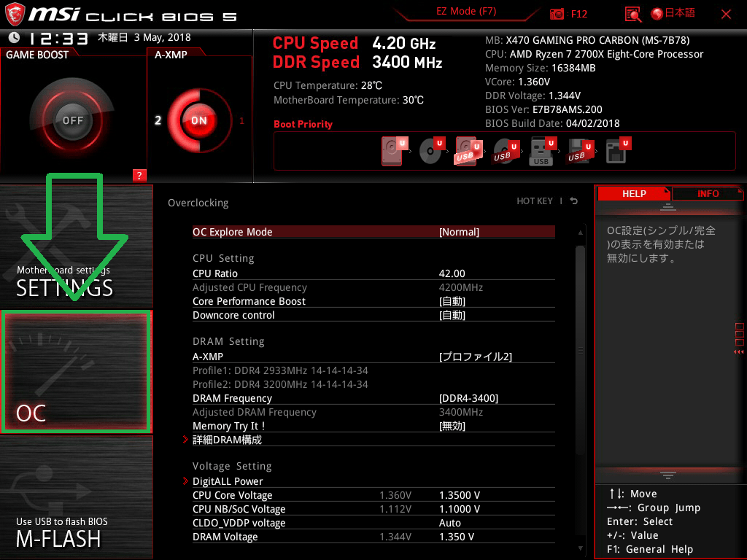Click the language globe icon
Viewport: 747px width, 560px height.
tap(657, 14)
